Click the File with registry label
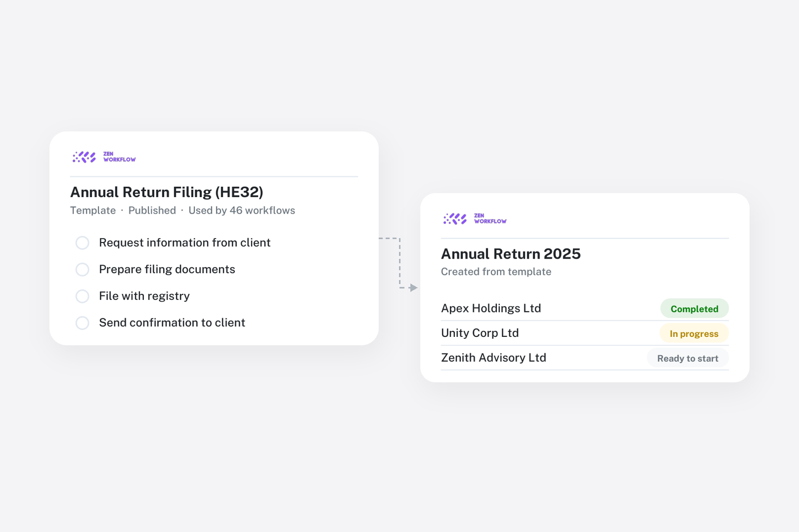Image resolution: width=799 pixels, height=532 pixels. point(144,296)
